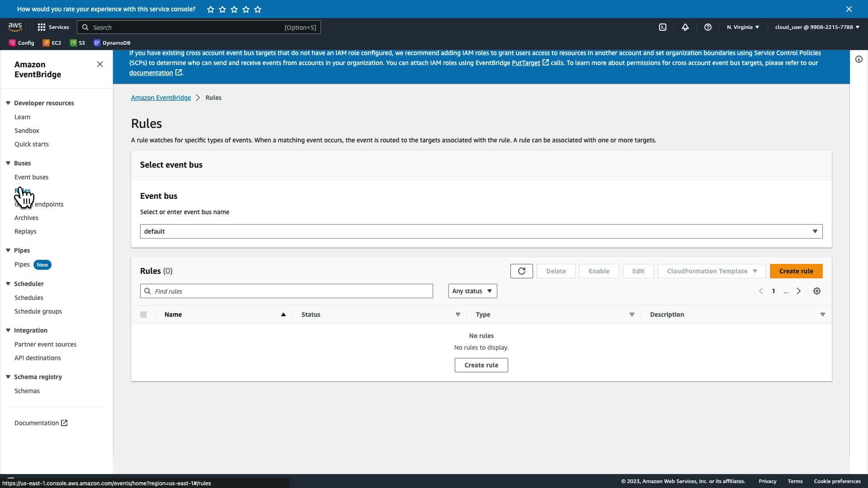Open Schedules from the sidebar
The height and width of the screenshot is (488, 868).
pyautogui.click(x=29, y=298)
